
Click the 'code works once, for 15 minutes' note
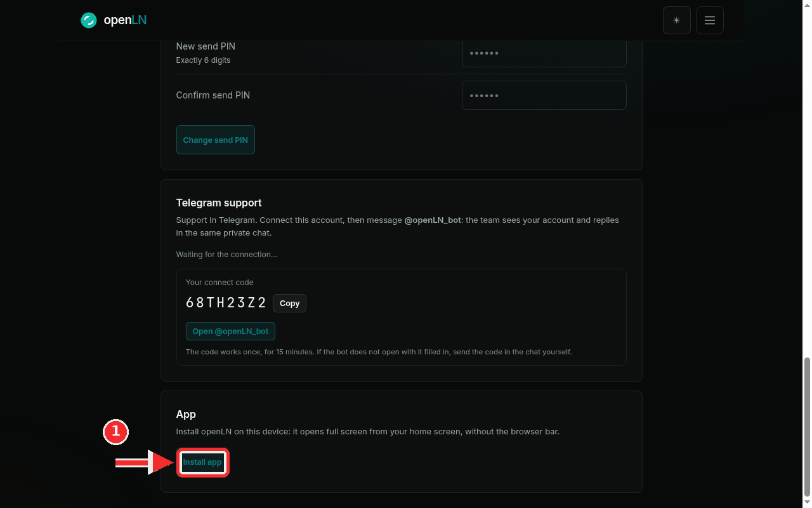tap(379, 352)
